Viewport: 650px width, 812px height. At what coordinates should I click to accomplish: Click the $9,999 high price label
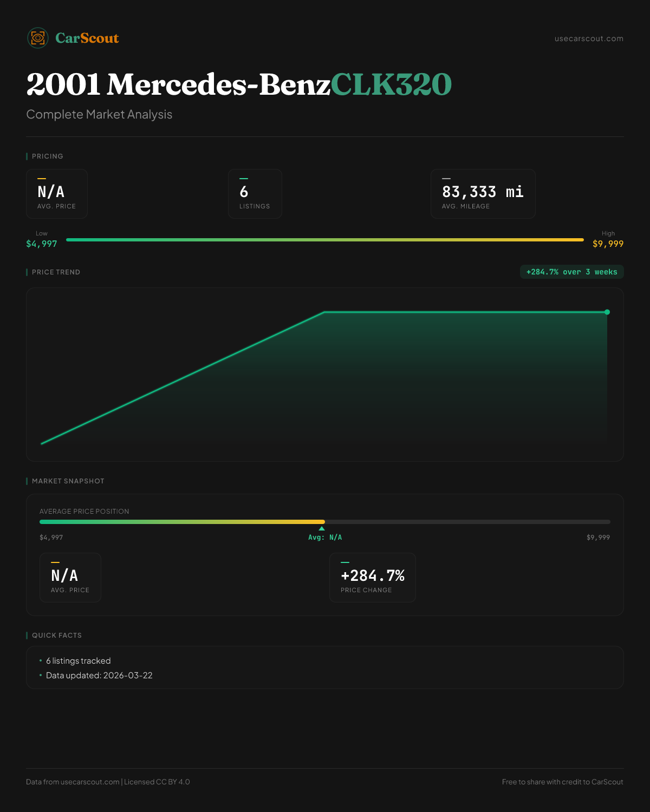[608, 244]
